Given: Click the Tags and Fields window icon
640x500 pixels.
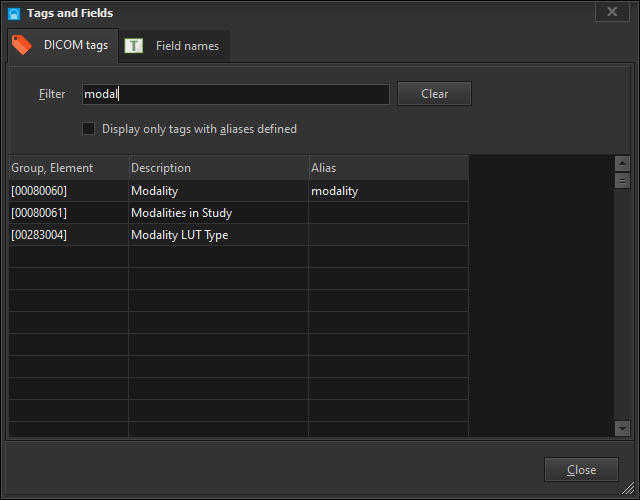Looking at the screenshot, I should (14, 13).
